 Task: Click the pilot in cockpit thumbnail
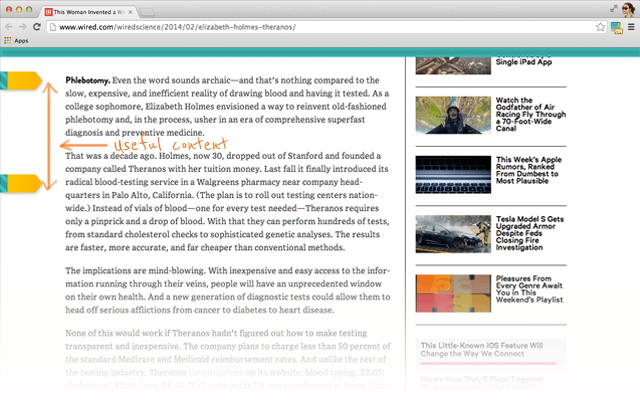(453, 115)
